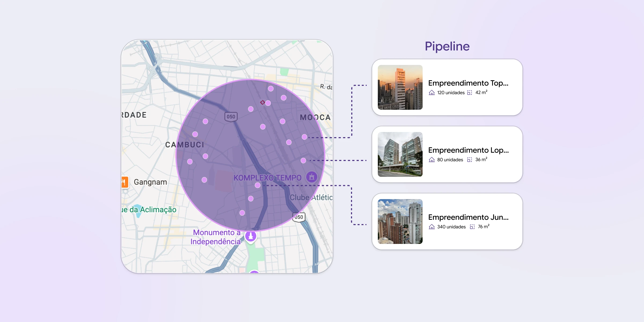Click the area icon beside 76 m²
Screen dimensions: 644x322
[x=472, y=227]
